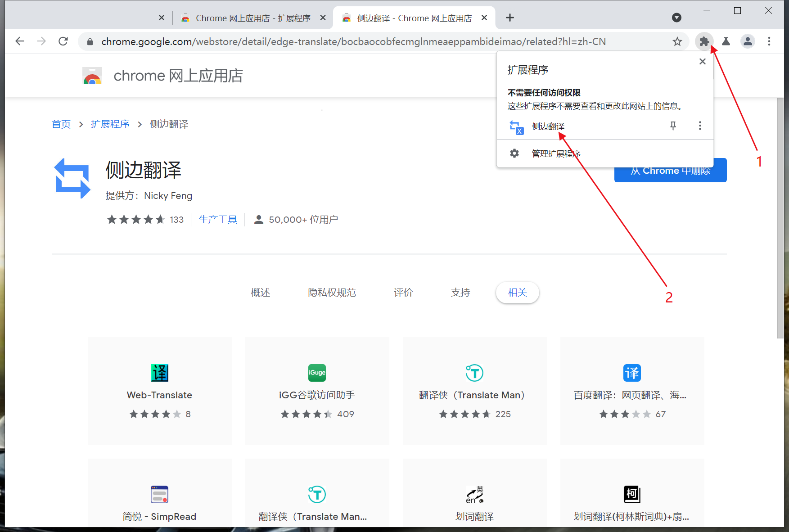789x532 pixels.
Task: View site security lock info
Action: (x=90, y=42)
